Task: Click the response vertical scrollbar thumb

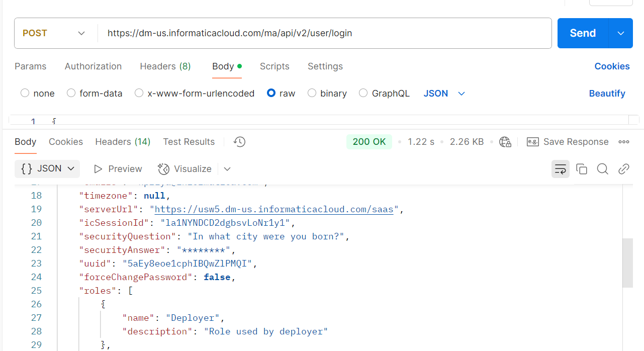Action: [627, 263]
